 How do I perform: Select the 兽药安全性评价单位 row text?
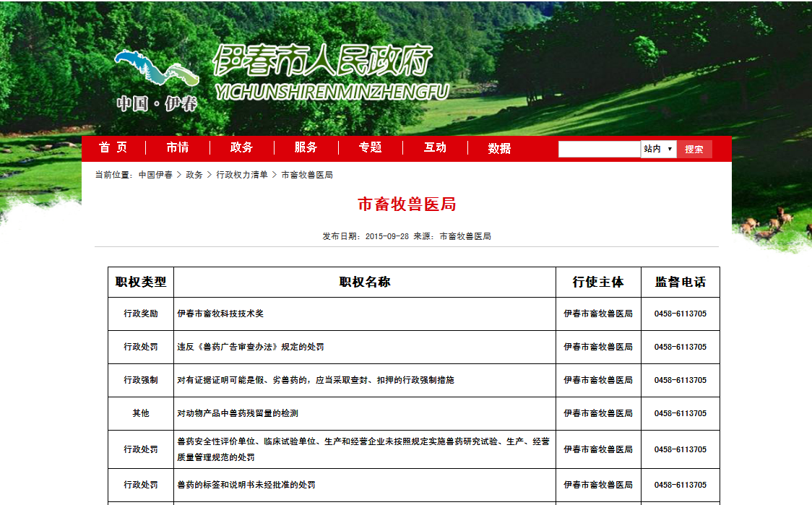pyautogui.click(x=363, y=449)
